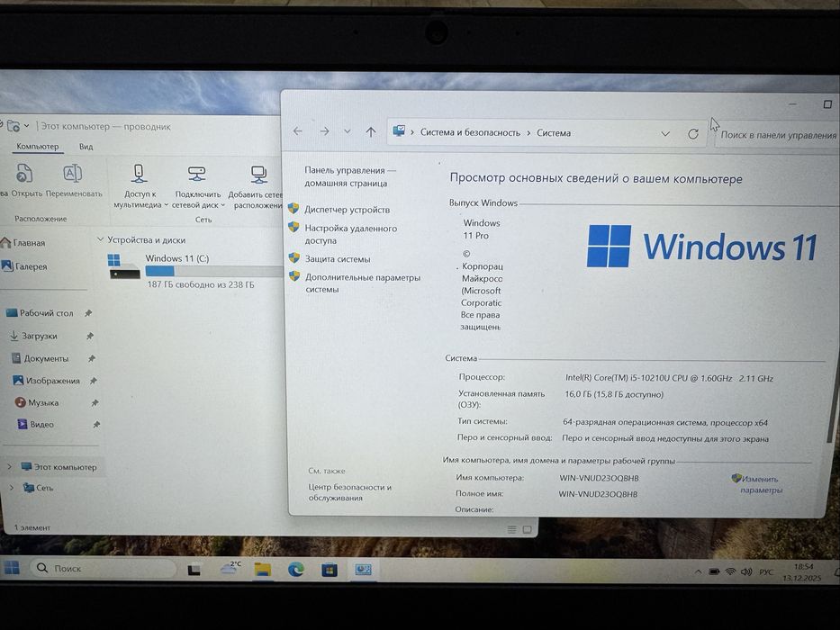Image resolution: width=840 pixels, height=630 pixels.
Task: Open File Explorer from taskbar
Action: [263, 570]
